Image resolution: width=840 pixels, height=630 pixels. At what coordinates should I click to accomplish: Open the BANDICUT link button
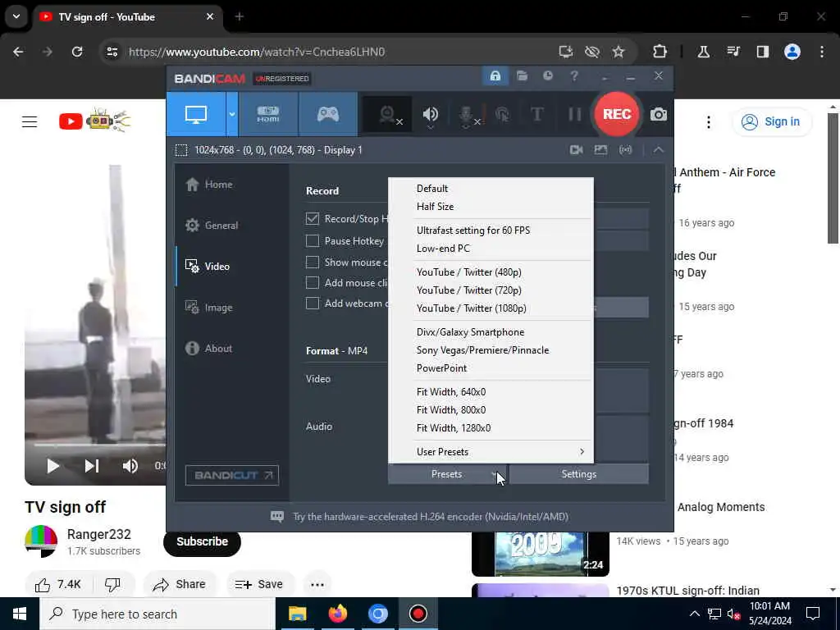[232, 475]
